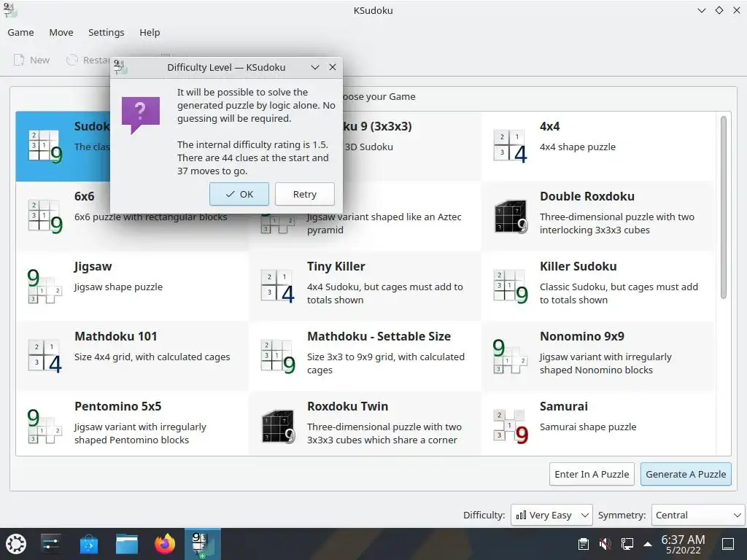Select the Double Roxdoku title text
Viewport: 747px width, 560px height.
[x=587, y=196]
